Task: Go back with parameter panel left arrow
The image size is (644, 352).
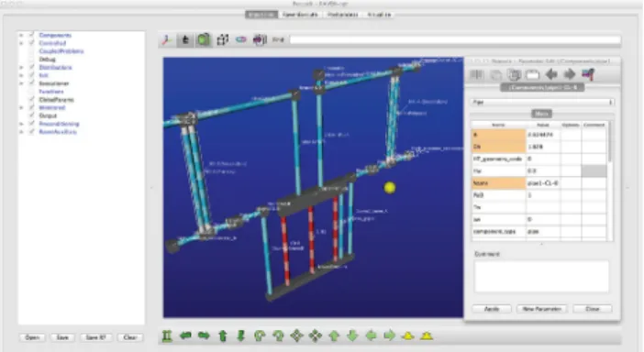Action: click(551, 74)
